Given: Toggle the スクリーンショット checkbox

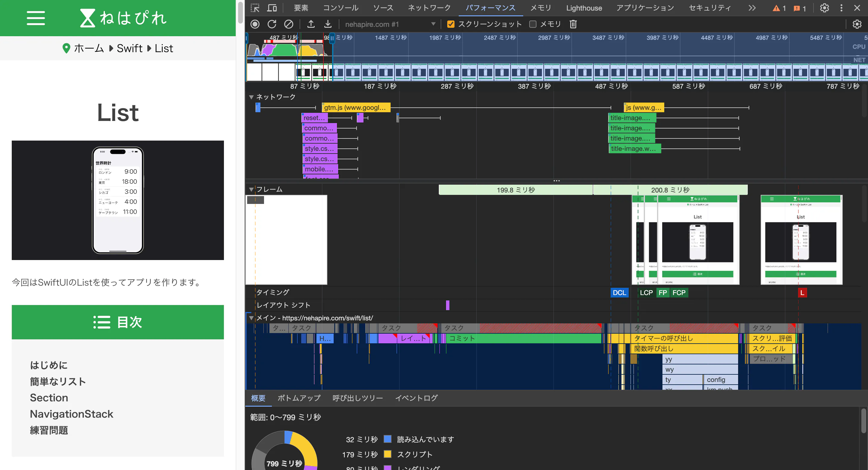Looking at the screenshot, I should [451, 24].
